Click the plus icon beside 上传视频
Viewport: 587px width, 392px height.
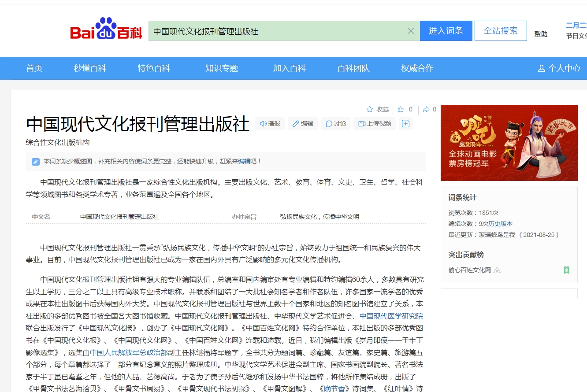405,124
